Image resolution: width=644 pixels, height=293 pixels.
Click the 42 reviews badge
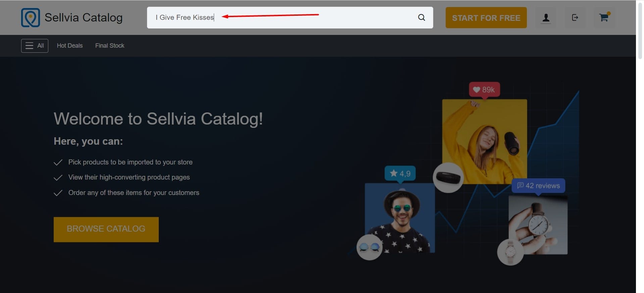click(x=538, y=186)
